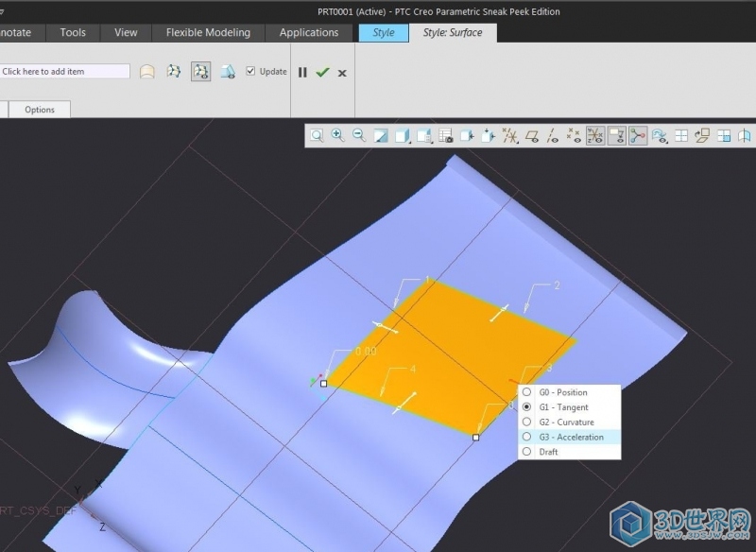Select the Style: Surface tab
The image size is (756, 552).
(453, 32)
